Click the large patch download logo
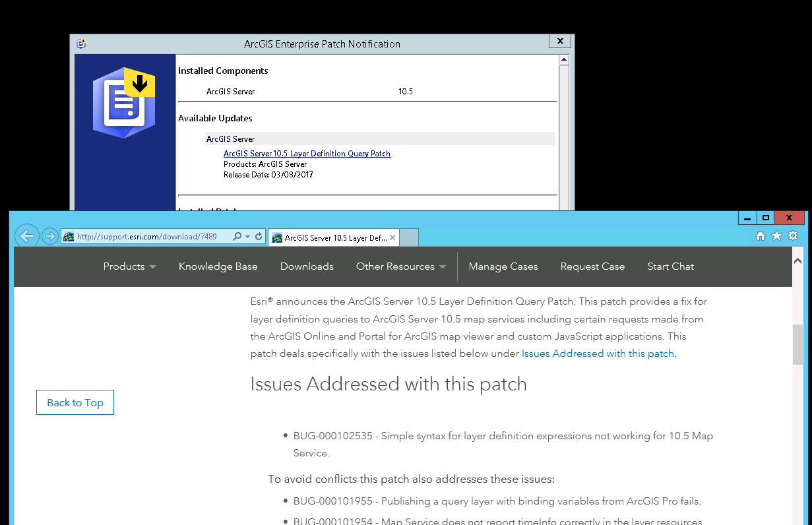The height and width of the screenshot is (525, 812). (x=123, y=102)
